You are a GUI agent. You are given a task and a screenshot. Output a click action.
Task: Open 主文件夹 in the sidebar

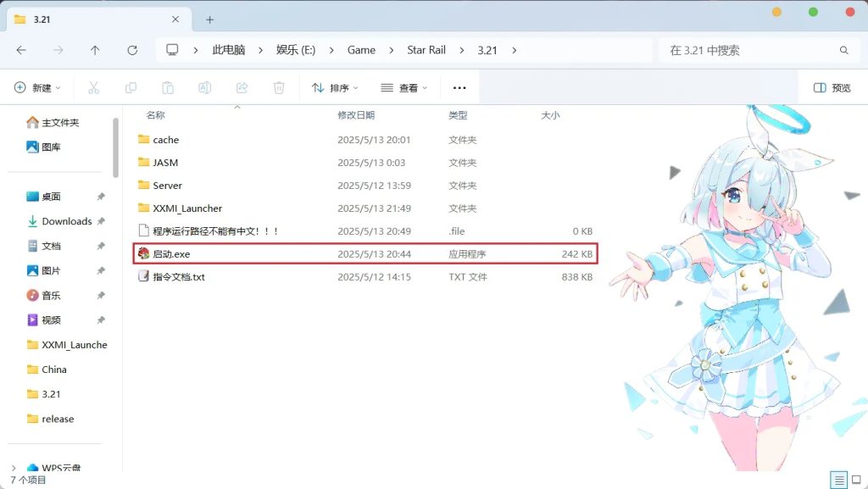[53, 122]
